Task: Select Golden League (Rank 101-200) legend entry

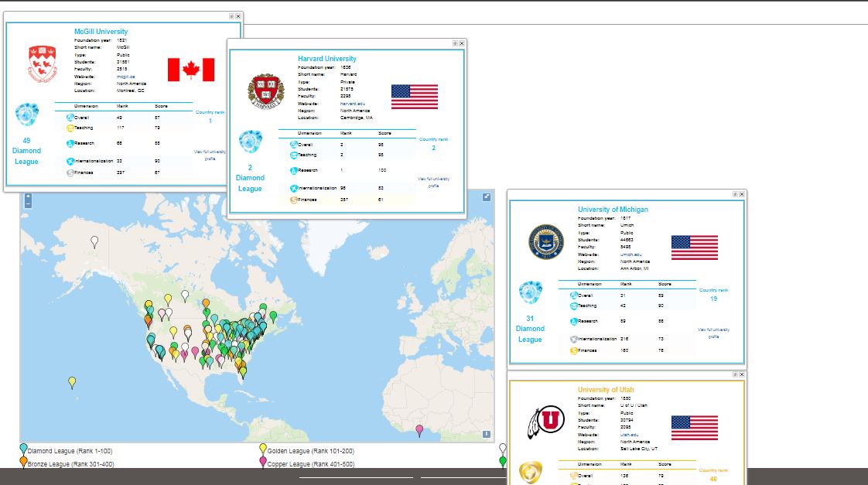Action: (310, 451)
